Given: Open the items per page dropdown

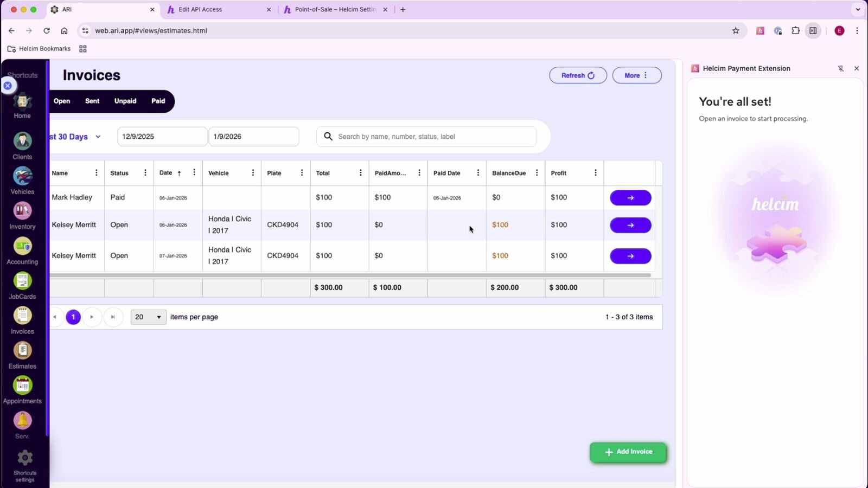Looking at the screenshot, I should [x=148, y=317].
